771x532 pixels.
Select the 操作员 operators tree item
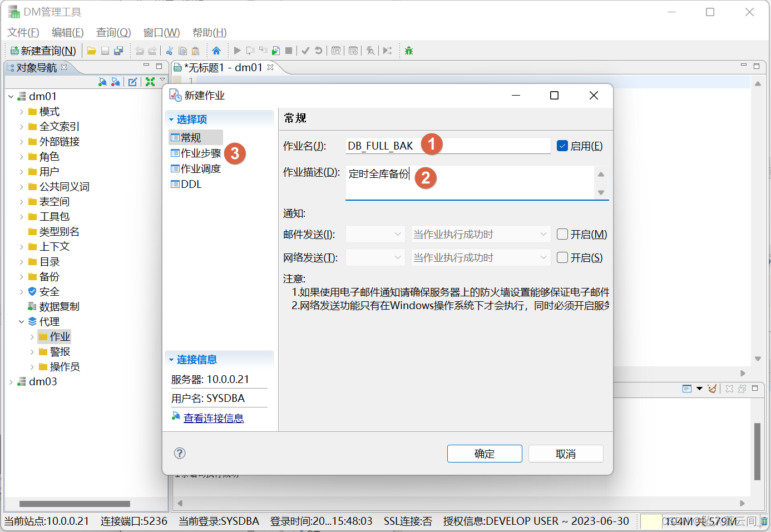(x=60, y=367)
